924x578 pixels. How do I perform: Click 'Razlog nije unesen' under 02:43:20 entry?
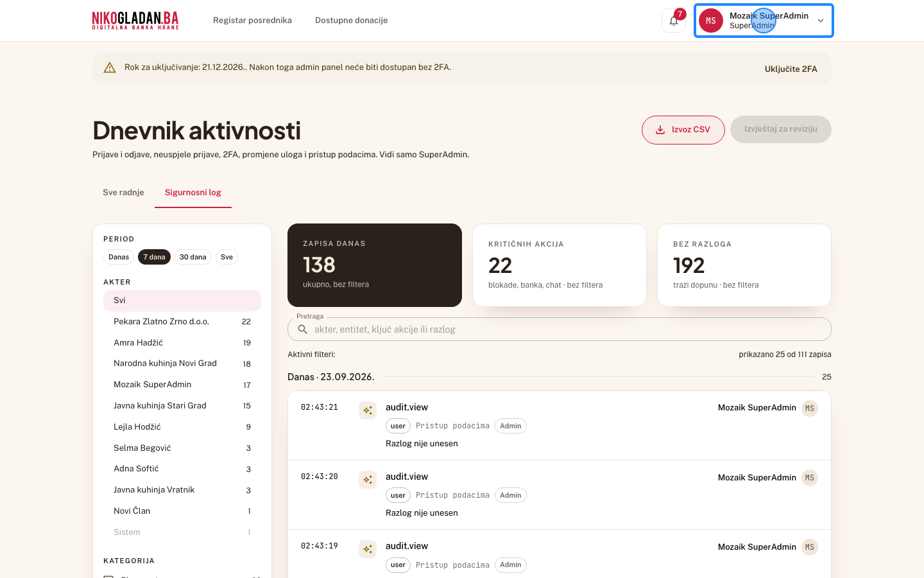[422, 513]
